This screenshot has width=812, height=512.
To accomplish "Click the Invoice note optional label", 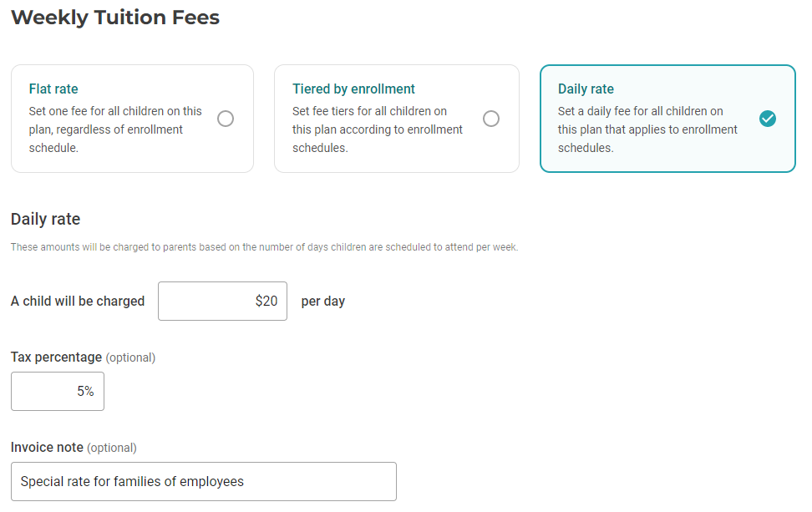I will coord(74,448).
